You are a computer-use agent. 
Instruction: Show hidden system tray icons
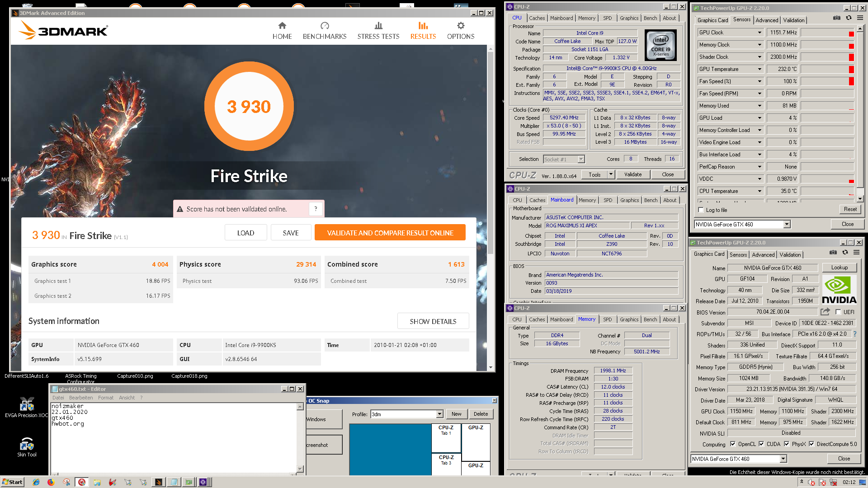802,482
